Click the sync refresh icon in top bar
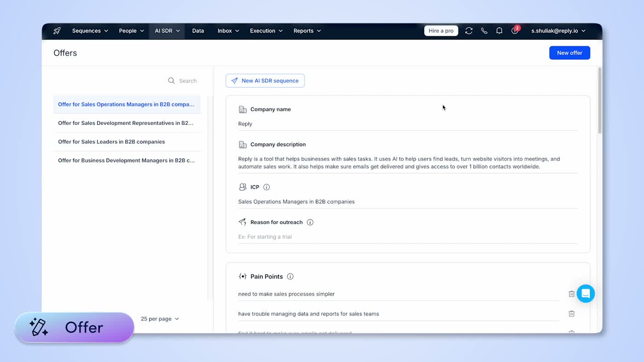This screenshot has width=644, height=362. pyautogui.click(x=469, y=31)
